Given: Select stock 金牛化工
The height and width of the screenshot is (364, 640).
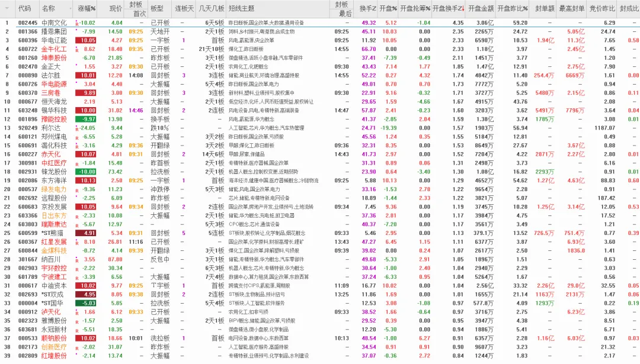Looking at the screenshot, I should click(x=54, y=49).
